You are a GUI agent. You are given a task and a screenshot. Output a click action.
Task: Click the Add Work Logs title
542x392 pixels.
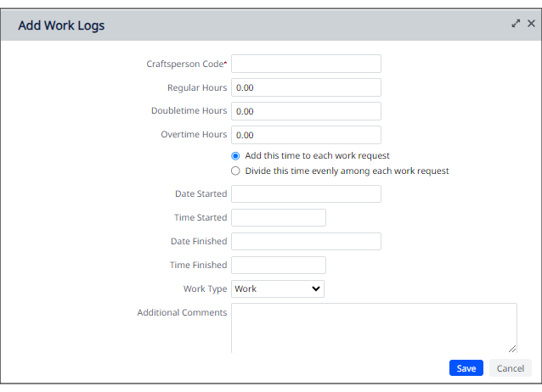pyautogui.click(x=61, y=25)
